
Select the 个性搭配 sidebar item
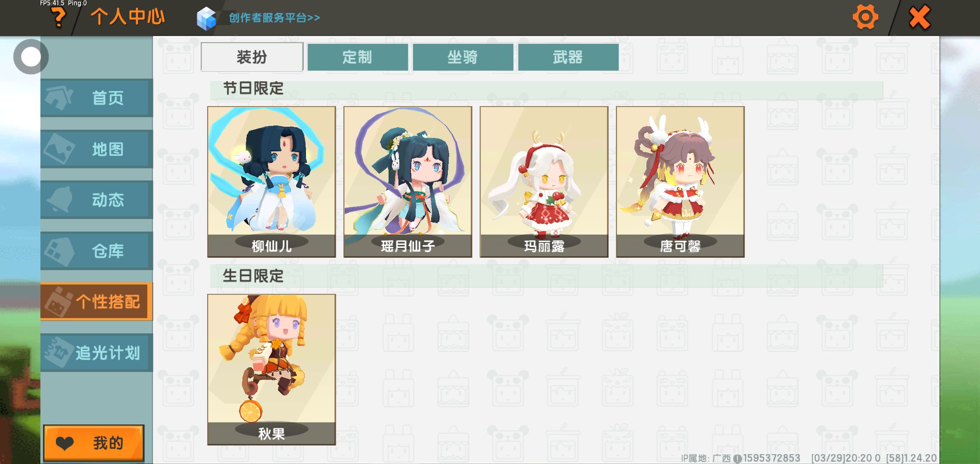coord(97,301)
